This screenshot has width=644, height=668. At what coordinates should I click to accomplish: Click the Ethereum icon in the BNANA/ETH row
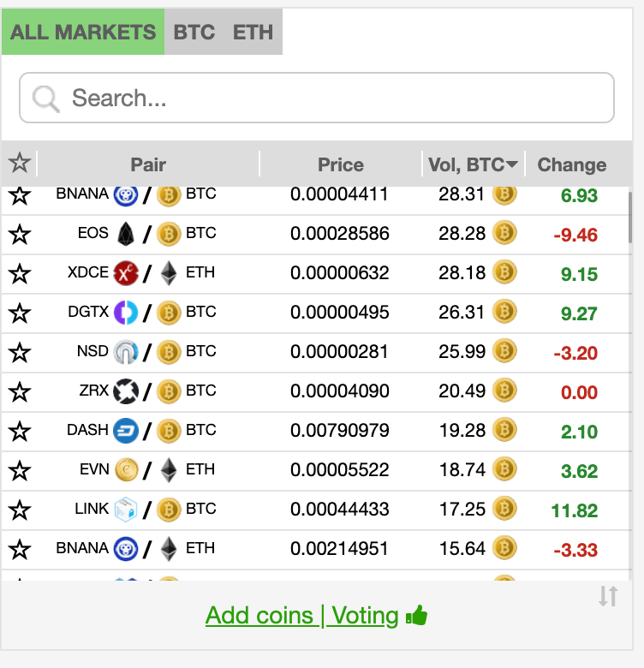click(x=169, y=549)
